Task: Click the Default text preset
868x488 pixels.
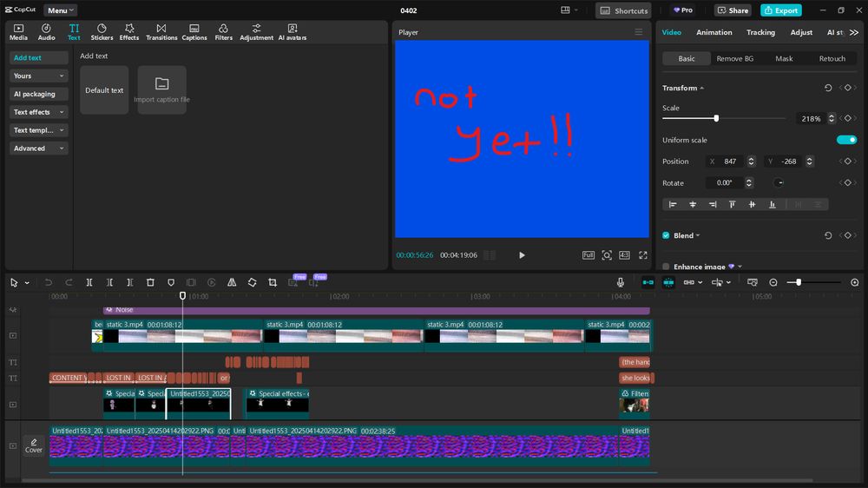Action: click(104, 90)
